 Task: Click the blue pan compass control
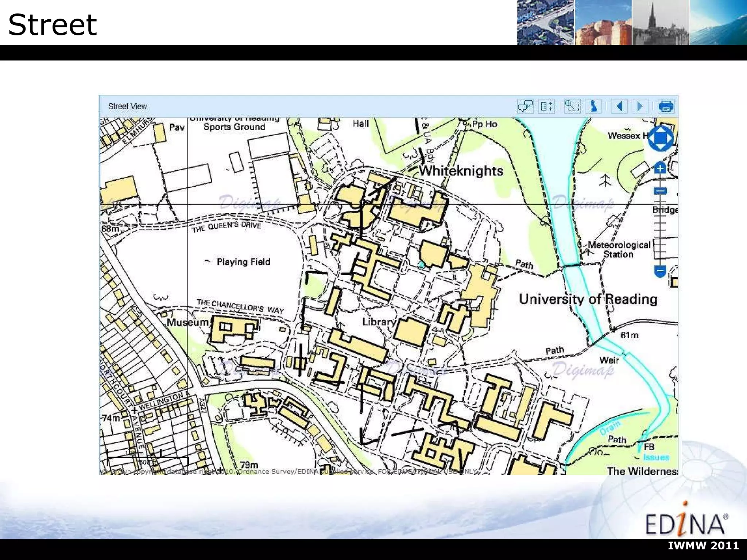pos(660,139)
